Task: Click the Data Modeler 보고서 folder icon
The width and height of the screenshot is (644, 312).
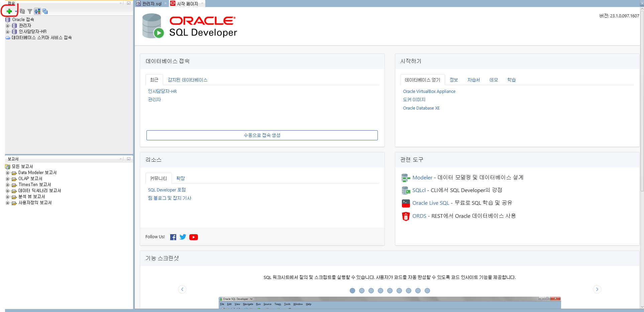Action: pyautogui.click(x=14, y=173)
